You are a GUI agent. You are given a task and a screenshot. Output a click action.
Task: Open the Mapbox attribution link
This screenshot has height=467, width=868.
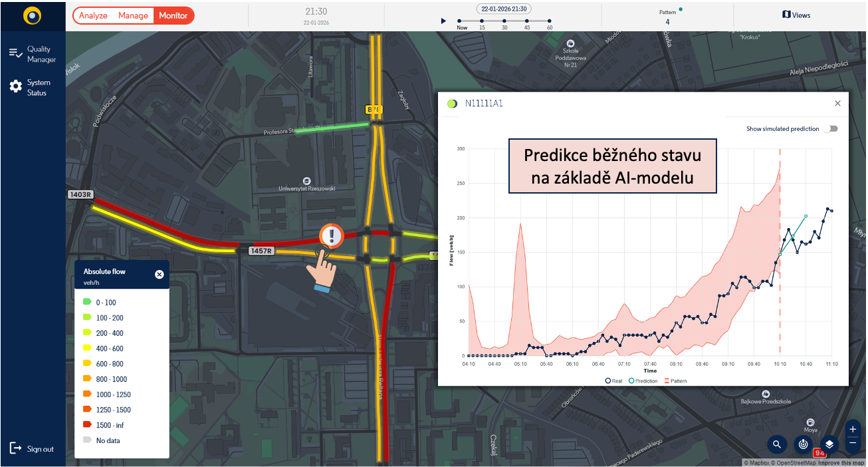pos(756,463)
